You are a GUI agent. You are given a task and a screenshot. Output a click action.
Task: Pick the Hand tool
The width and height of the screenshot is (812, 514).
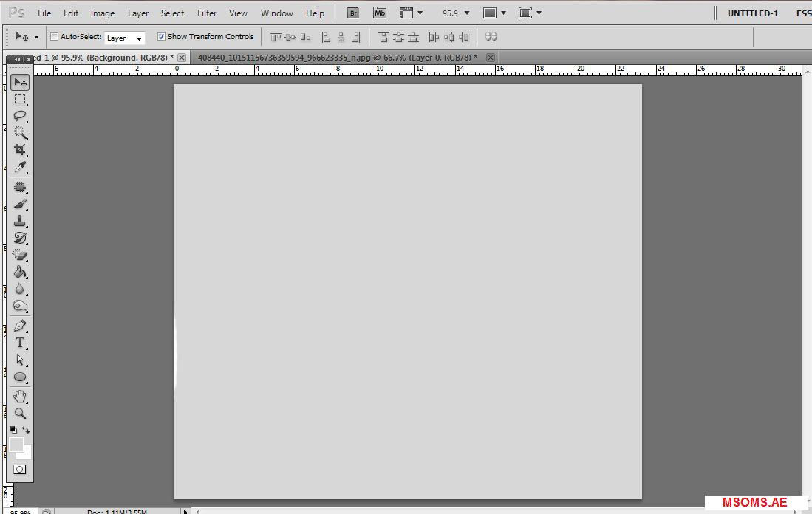[x=20, y=397]
